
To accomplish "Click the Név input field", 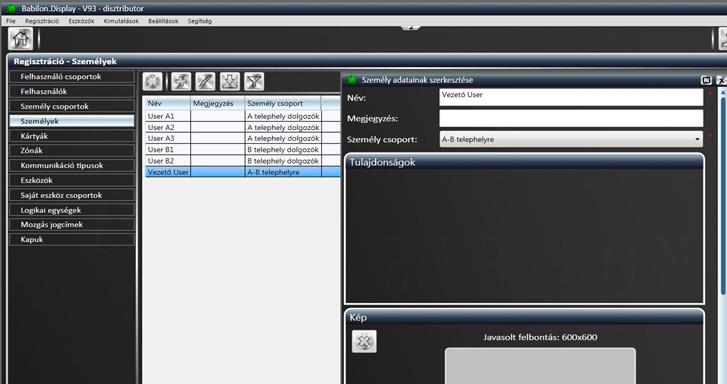I will pyautogui.click(x=571, y=97).
